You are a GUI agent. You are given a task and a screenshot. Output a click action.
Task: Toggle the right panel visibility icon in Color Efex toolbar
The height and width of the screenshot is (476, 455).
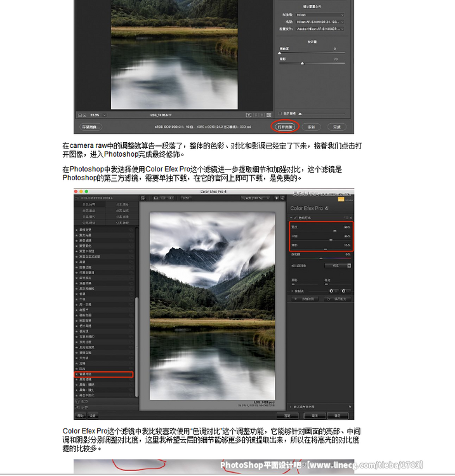pos(282,198)
